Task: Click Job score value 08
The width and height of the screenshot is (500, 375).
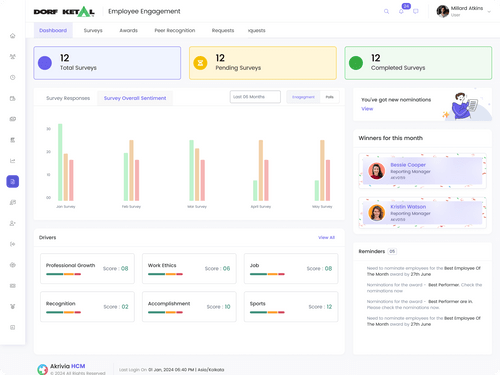Action: pyautogui.click(x=328, y=268)
